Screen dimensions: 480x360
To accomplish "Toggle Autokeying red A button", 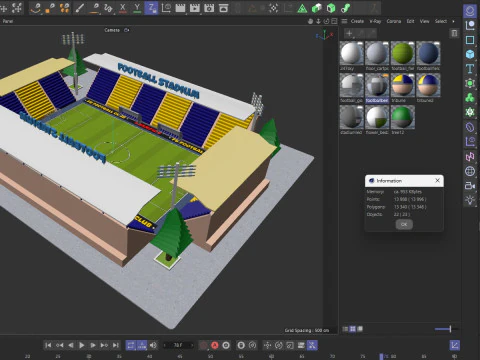I will click(x=215, y=345).
